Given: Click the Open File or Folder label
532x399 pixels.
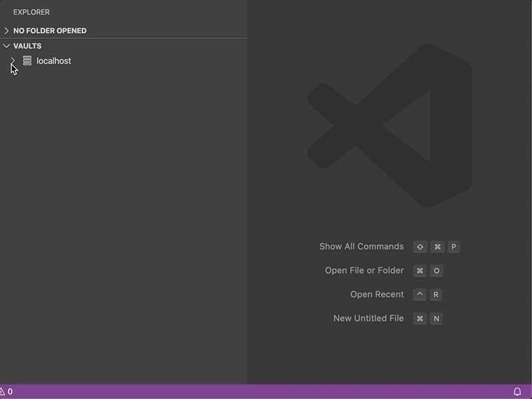Looking at the screenshot, I should coord(364,271).
